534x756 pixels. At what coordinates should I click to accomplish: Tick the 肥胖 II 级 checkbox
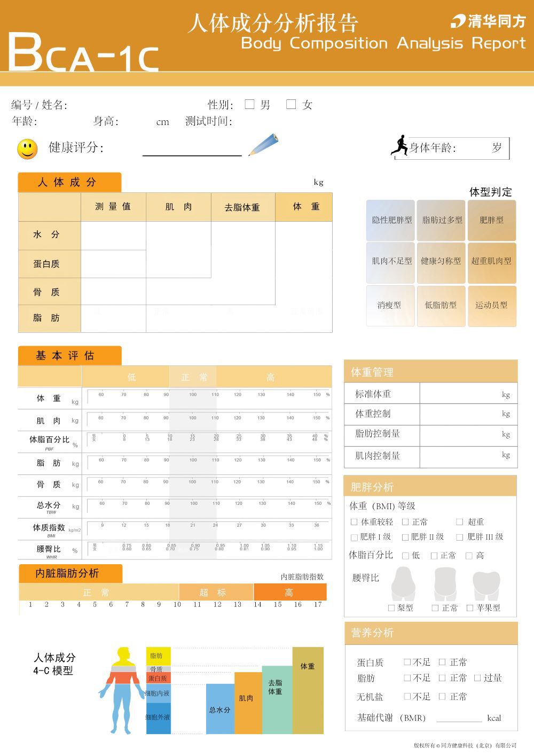point(405,537)
